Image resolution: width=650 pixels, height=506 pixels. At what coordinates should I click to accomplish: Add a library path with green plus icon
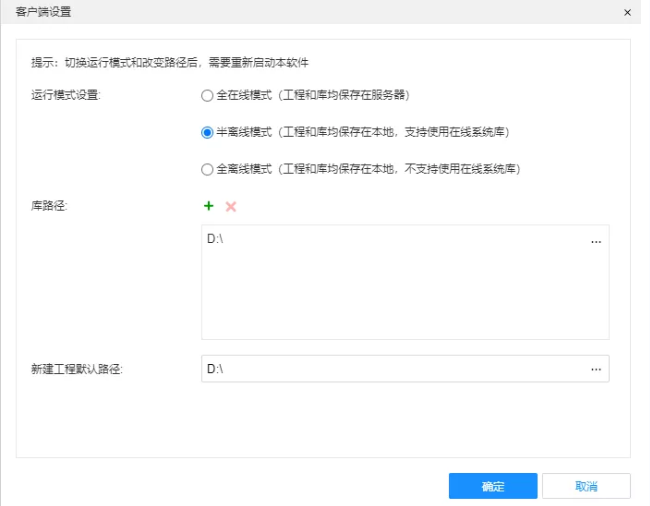pyautogui.click(x=209, y=206)
